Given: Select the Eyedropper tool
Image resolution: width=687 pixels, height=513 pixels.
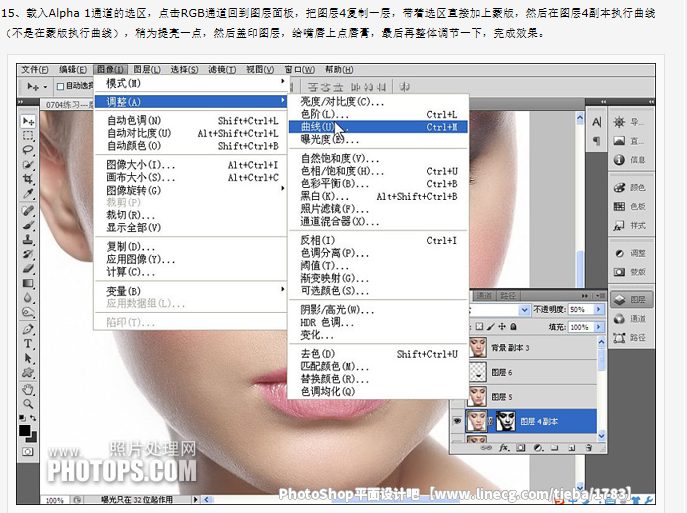Looking at the screenshot, I should point(28,194).
